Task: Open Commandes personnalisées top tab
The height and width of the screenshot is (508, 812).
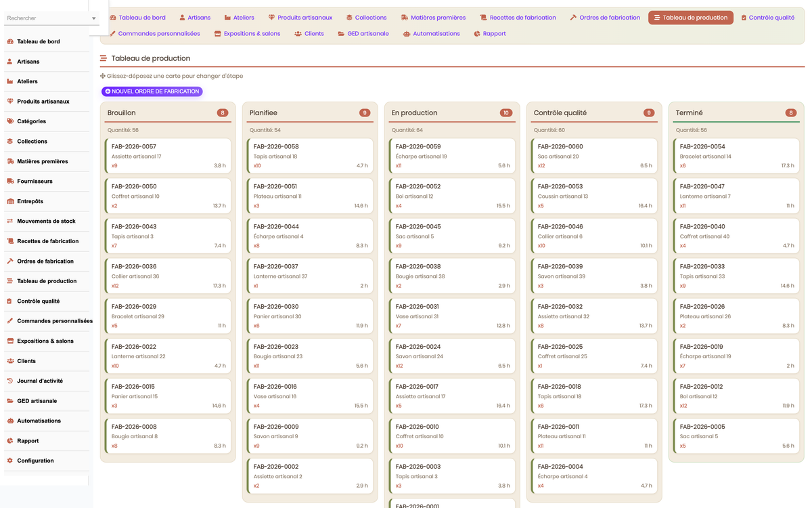Action: (155, 33)
